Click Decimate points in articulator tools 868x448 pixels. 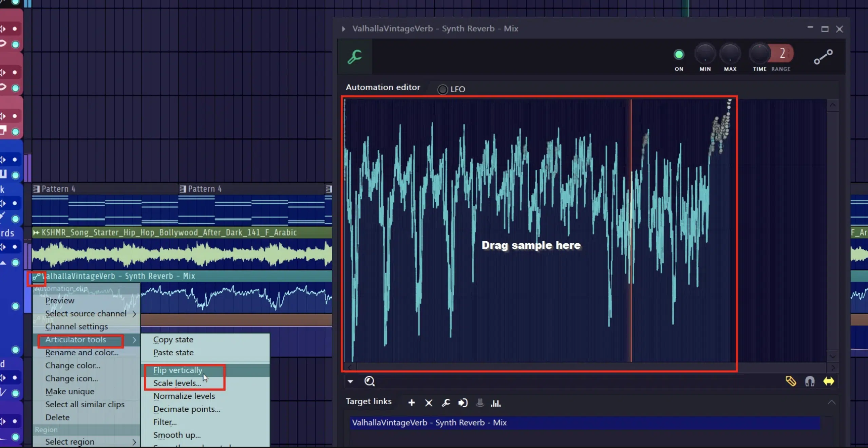click(187, 409)
